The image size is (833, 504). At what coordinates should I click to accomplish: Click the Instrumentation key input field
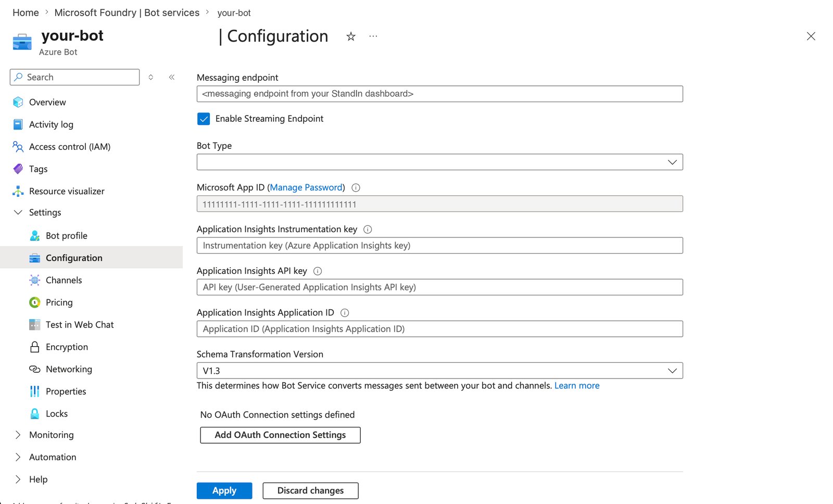pyautogui.click(x=440, y=245)
